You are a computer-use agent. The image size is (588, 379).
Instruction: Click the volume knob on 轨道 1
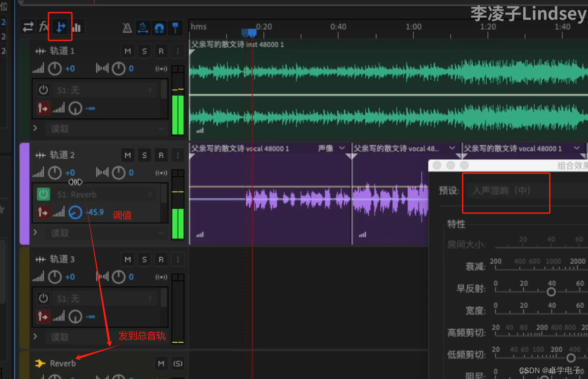[55, 69]
